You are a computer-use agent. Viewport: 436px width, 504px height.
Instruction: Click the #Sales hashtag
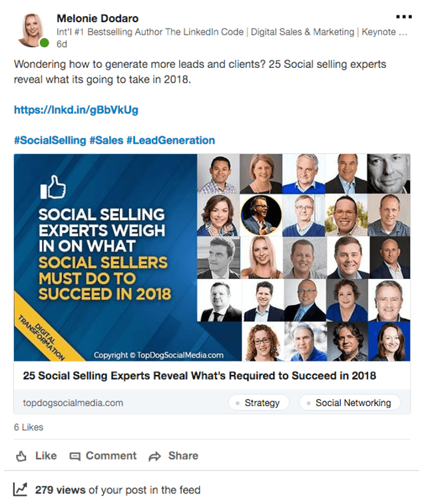click(x=106, y=140)
